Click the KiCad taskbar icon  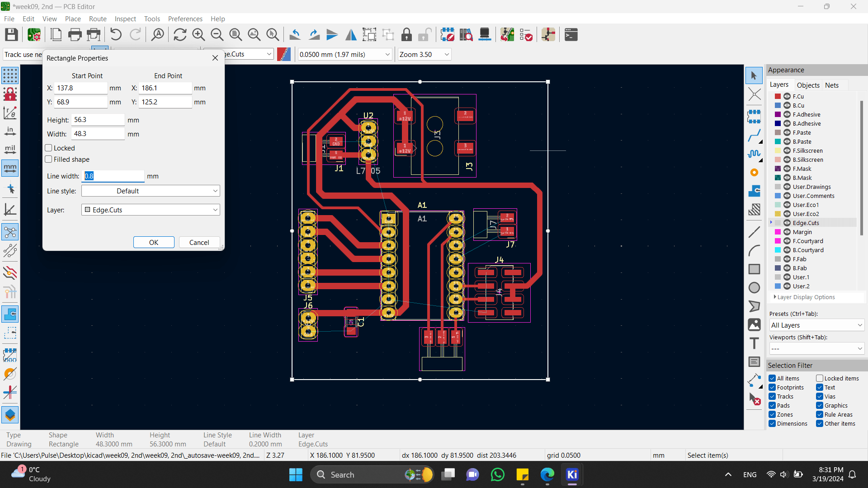click(572, 474)
